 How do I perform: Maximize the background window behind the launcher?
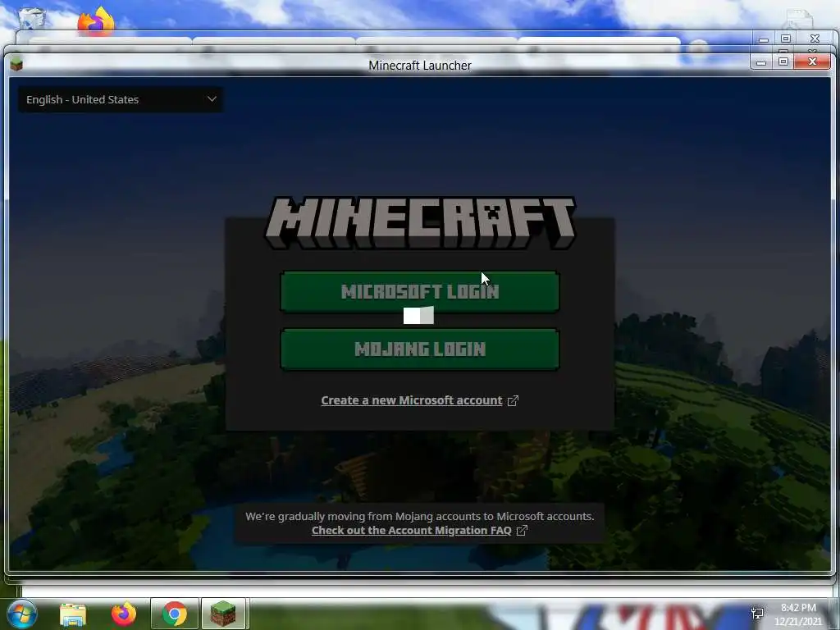tap(786, 39)
